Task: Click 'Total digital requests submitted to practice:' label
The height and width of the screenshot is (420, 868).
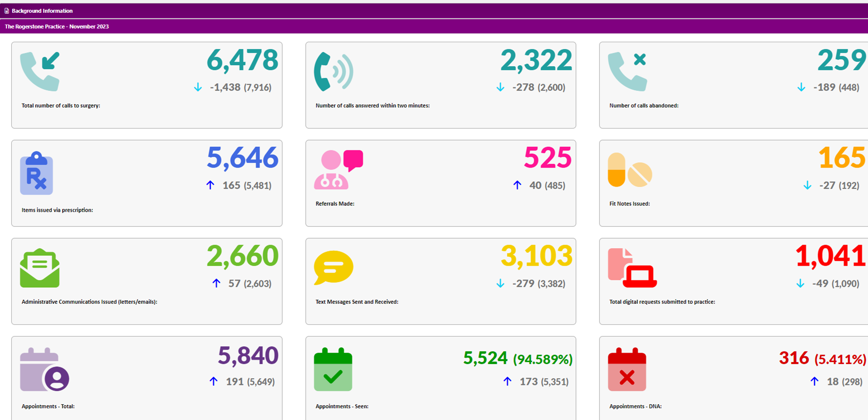Action: click(x=662, y=302)
